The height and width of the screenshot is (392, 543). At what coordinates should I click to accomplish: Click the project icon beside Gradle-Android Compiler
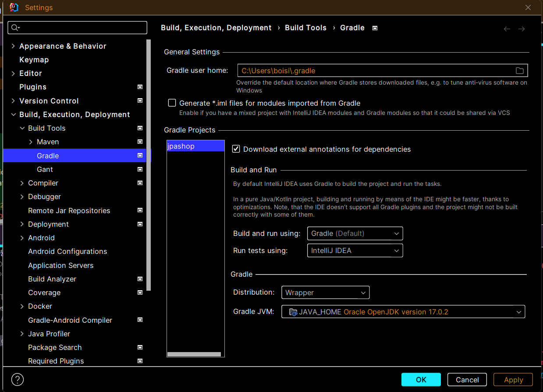tap(140, 320)
